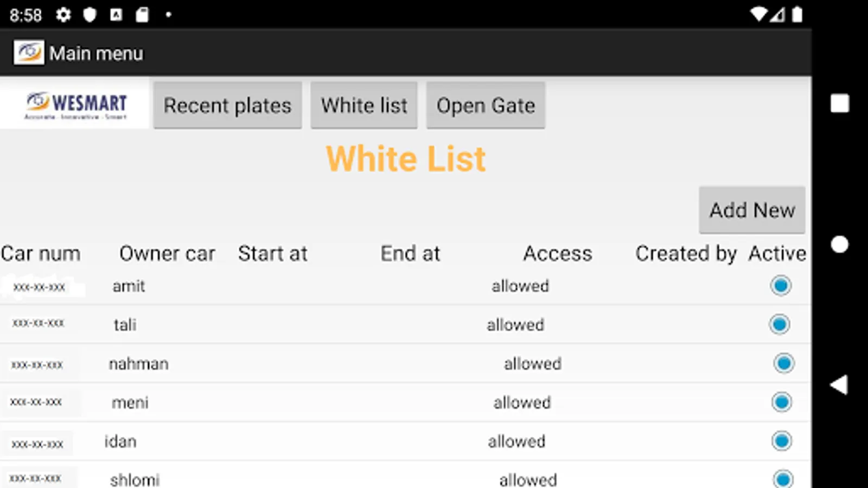The height and width of the screenshot is (488, 868).
Task: Tap the Android back triangle button
Action: 839,385
